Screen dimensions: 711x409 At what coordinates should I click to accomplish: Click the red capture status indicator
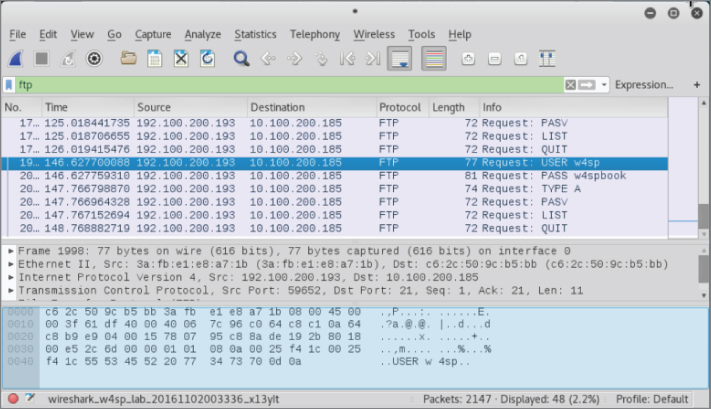pos(13,399)
